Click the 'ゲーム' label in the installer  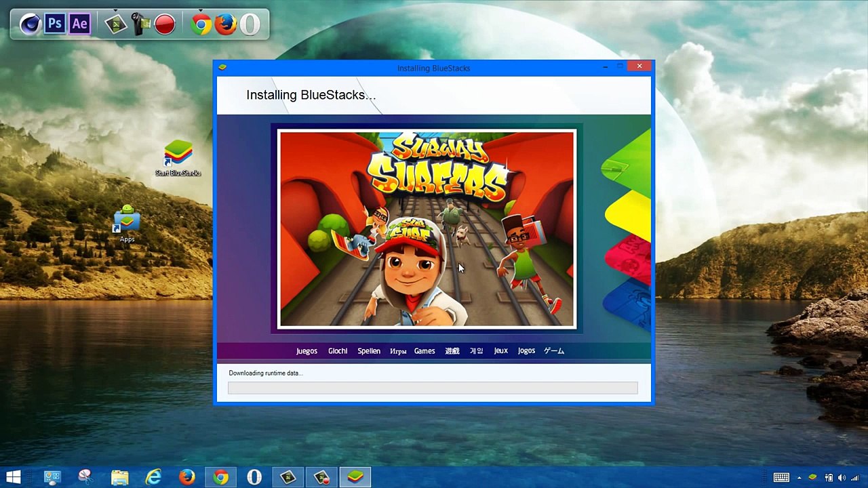pyautogui.click(x=554, y=351)
